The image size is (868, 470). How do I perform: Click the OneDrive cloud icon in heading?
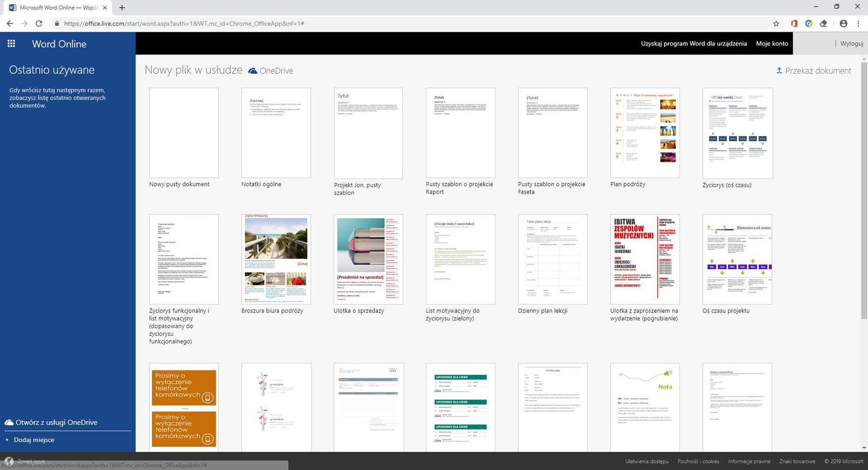point(253,71)
